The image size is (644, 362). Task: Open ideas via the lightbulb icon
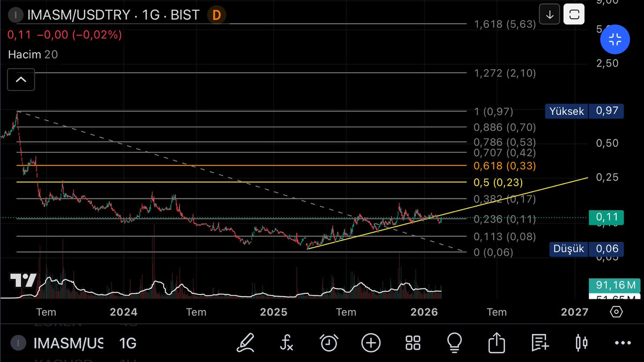point(455,342)
